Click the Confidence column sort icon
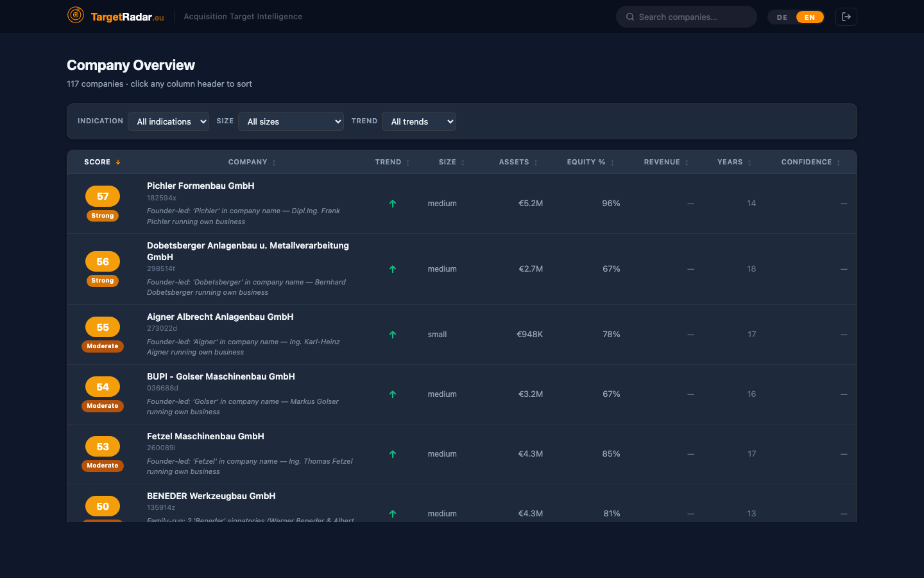Viewport: 924px width, 578px height. (x=838, y=162)
